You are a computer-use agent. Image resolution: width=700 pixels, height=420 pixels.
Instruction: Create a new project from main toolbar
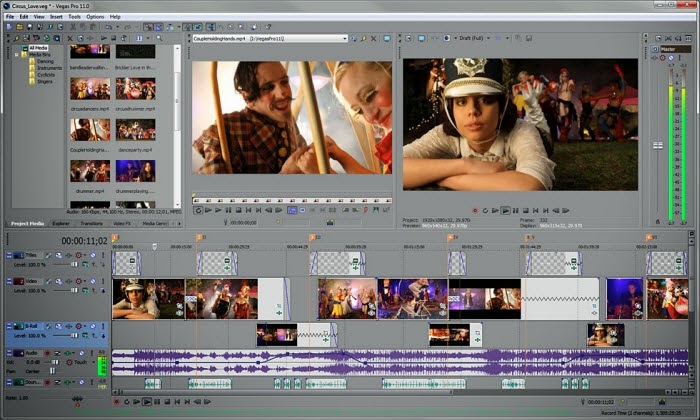pyautogui.click(x=9, y=27)
